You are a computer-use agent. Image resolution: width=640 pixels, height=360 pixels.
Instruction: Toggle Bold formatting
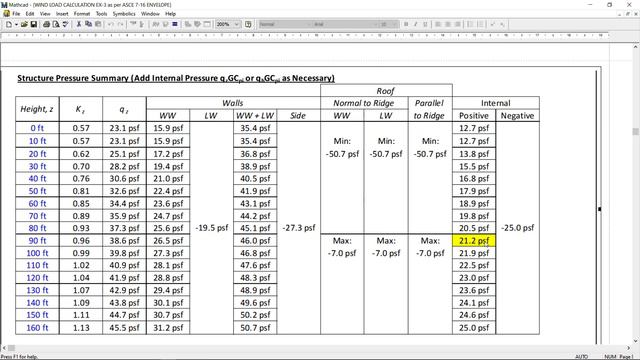(x=406, y=24)
